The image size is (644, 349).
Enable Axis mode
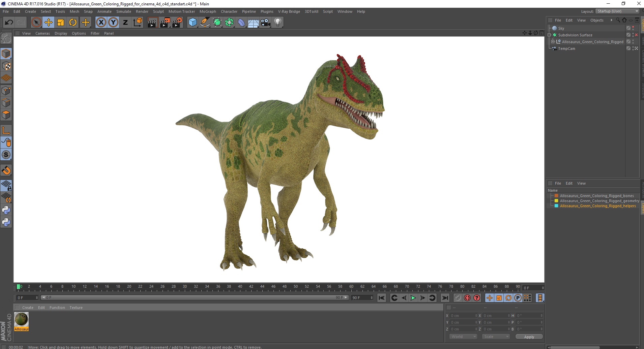click(6, 130)
